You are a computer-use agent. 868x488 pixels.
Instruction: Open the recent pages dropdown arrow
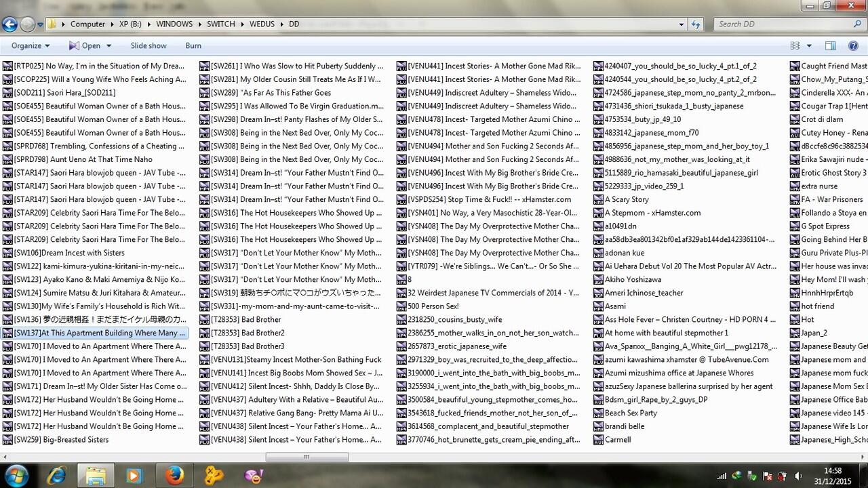(40, 24)
